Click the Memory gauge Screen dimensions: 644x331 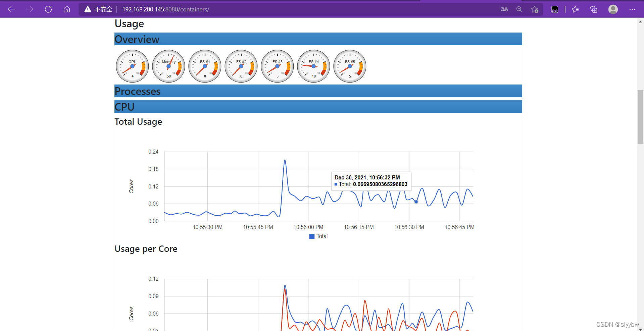point(169,66)
